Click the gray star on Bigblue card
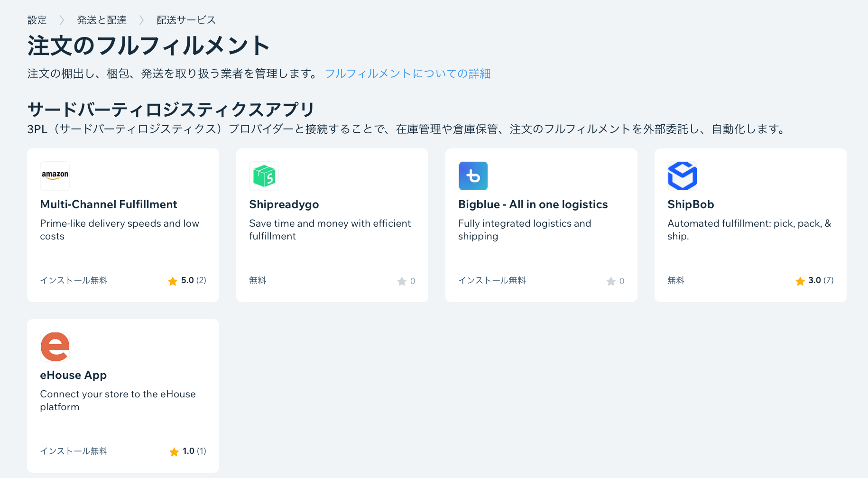Image resolution: width=868 pixels, height=478 pixels. (x=611, y=281)
